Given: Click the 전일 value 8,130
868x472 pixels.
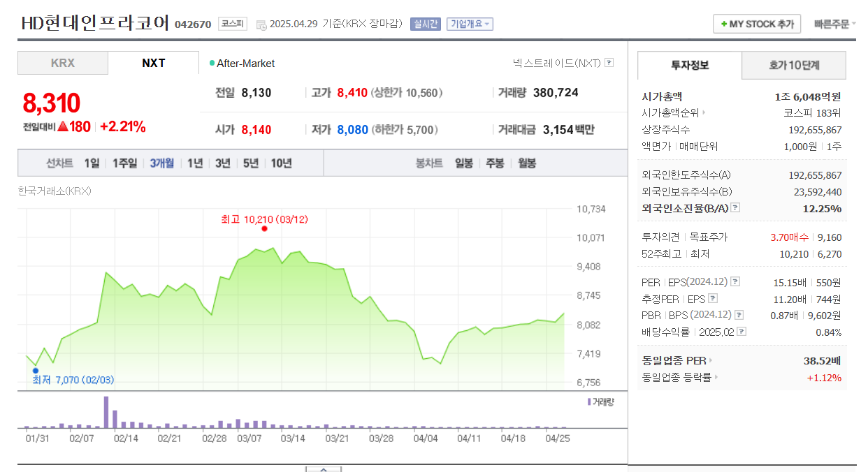Looking at the screenshot, I should tap(256, 93).
